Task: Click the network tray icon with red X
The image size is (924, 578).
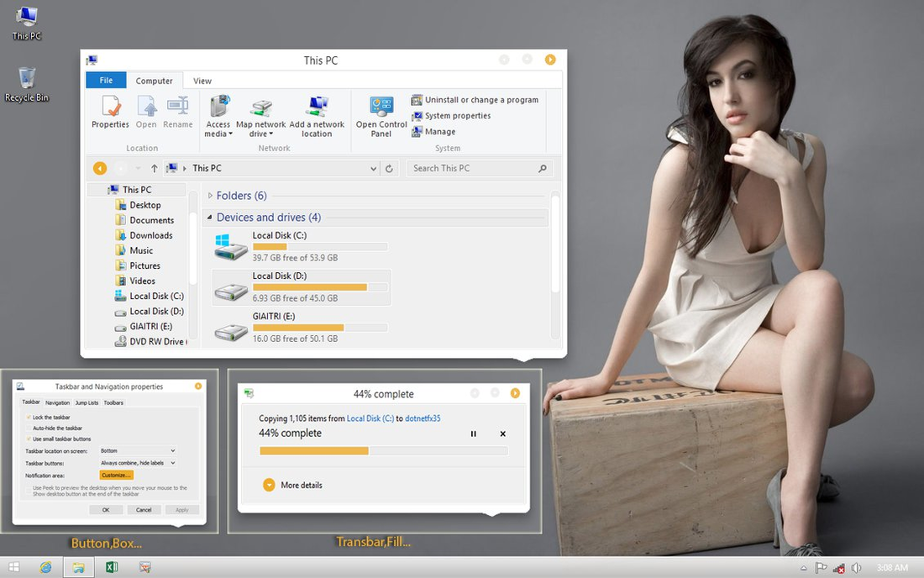Action: click(838, 568)
